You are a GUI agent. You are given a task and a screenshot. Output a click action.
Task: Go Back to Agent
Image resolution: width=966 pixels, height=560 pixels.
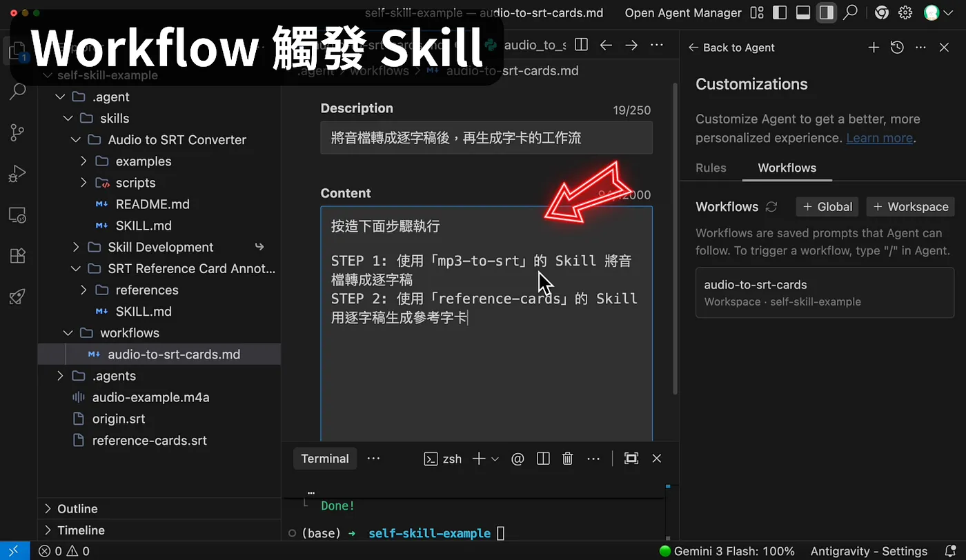tap(731, 48)
